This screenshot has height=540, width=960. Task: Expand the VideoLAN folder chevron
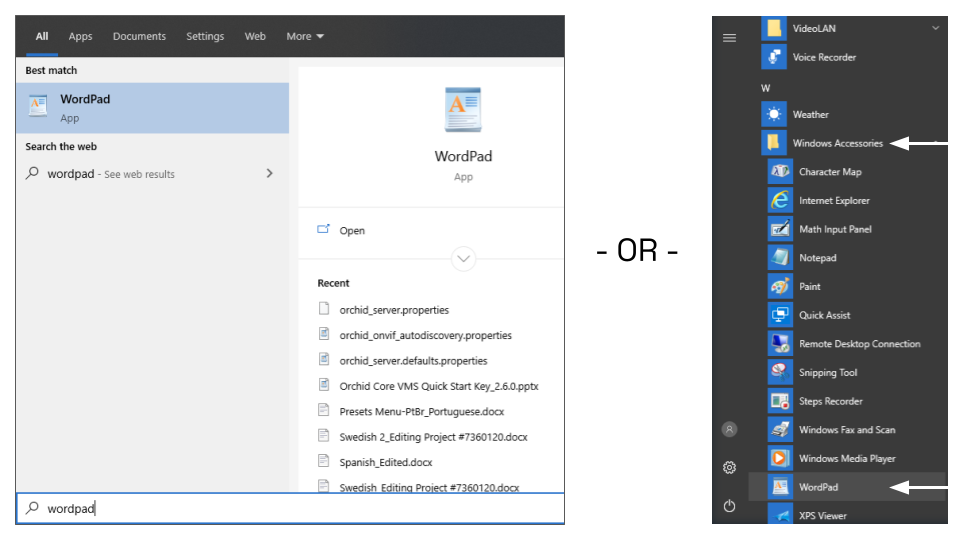(936, 28)
